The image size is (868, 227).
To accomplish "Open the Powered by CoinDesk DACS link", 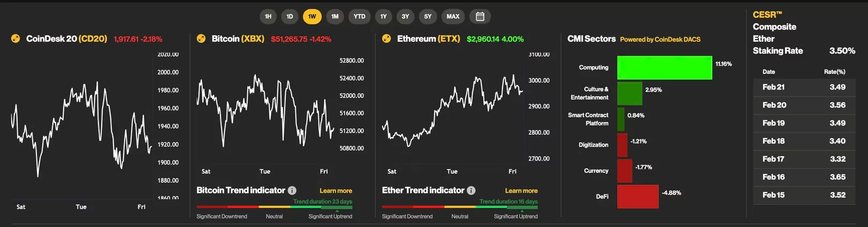I will (x=660, y=39).
